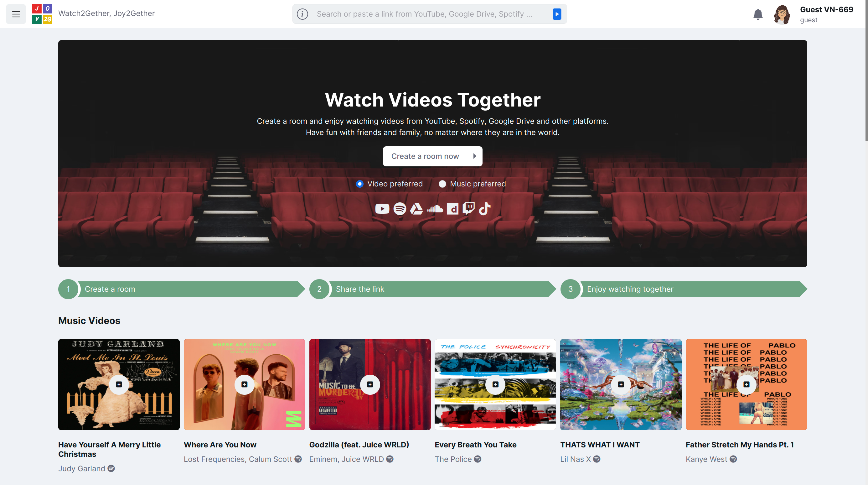Image resolution: width=868 pixels, height=485 pixels.
Task: Click the info icon in search bar
Action: click(x=302, y=14)
